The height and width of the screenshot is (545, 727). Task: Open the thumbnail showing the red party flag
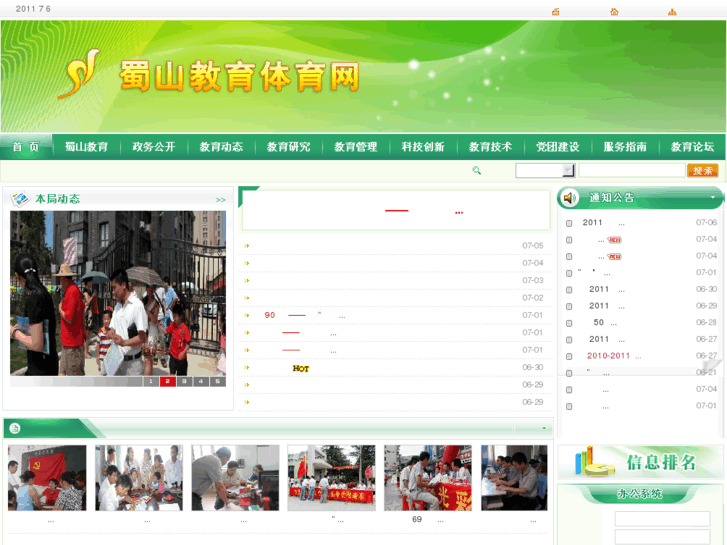click(47, 478)
